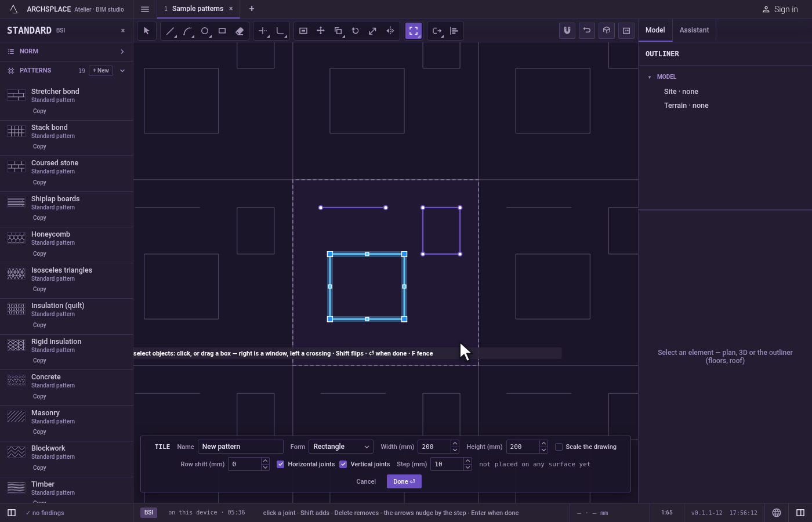The width and height of the screenshot is (812, 522).
Task: Click the Rotate tool icon
Action: click(356, 31)
